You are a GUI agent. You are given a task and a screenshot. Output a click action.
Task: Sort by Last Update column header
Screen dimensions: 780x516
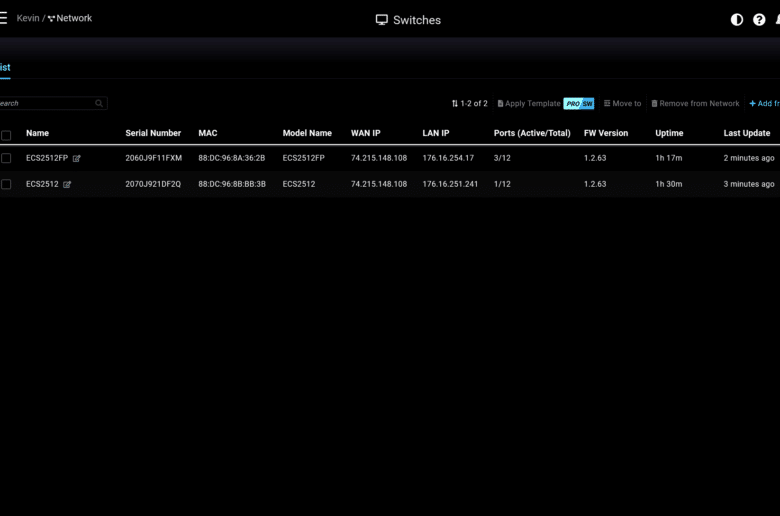pos(747,133)
